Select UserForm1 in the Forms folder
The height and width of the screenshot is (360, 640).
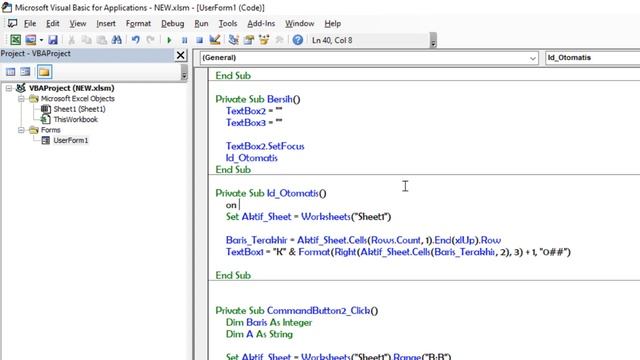pos(71,140)
